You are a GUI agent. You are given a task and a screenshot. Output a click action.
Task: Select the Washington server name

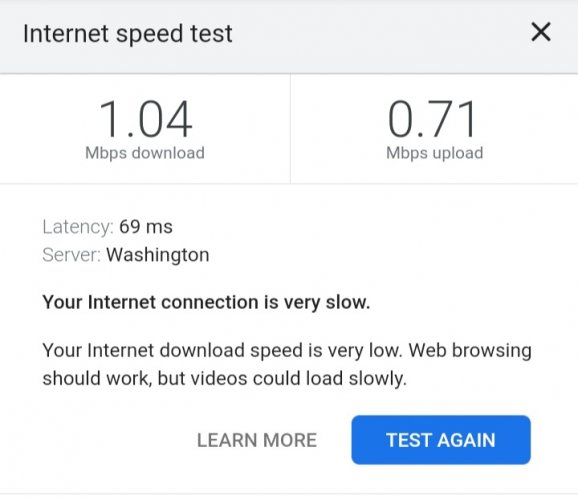[x=158, y=255]
